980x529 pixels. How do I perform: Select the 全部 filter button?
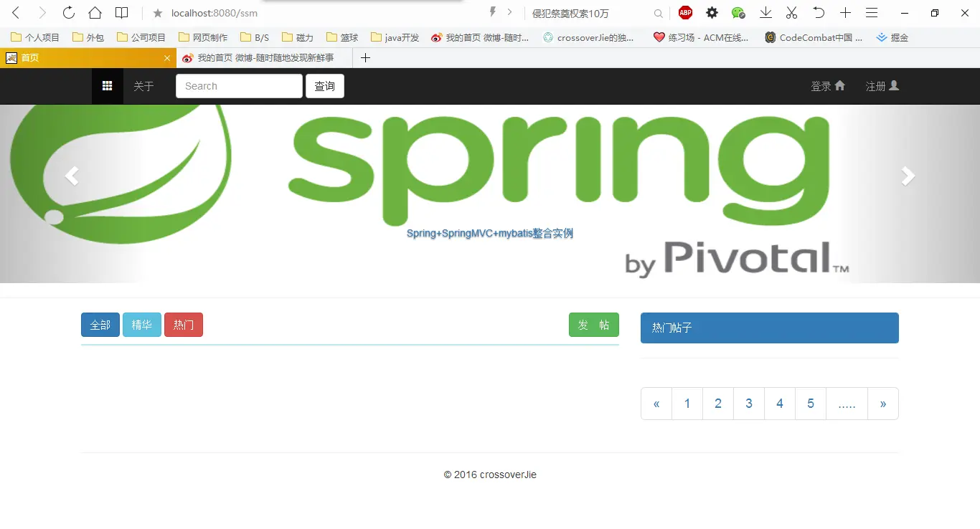pos(100,325)
